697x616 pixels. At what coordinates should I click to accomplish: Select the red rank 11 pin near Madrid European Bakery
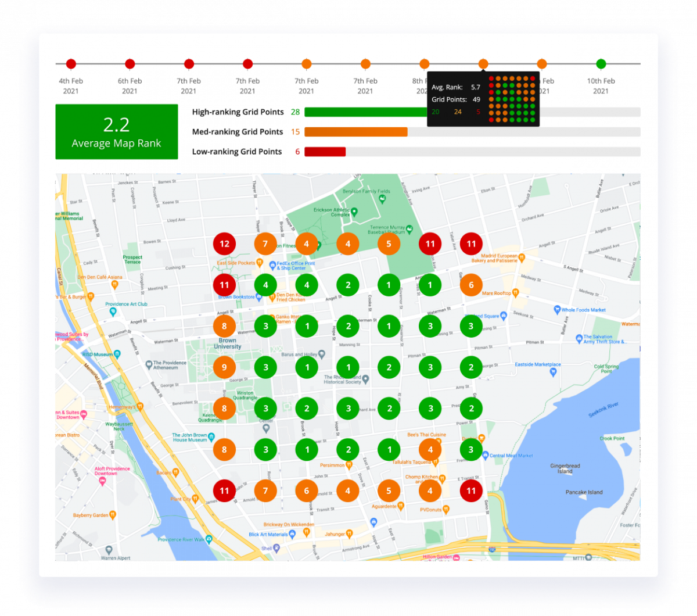pyautogui.click(x=470, y=244)
